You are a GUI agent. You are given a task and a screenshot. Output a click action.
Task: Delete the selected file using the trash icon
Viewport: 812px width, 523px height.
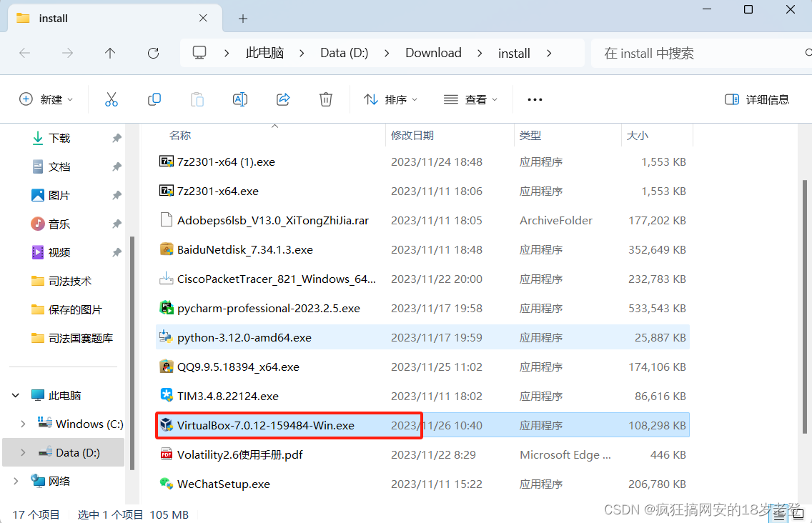326,99
